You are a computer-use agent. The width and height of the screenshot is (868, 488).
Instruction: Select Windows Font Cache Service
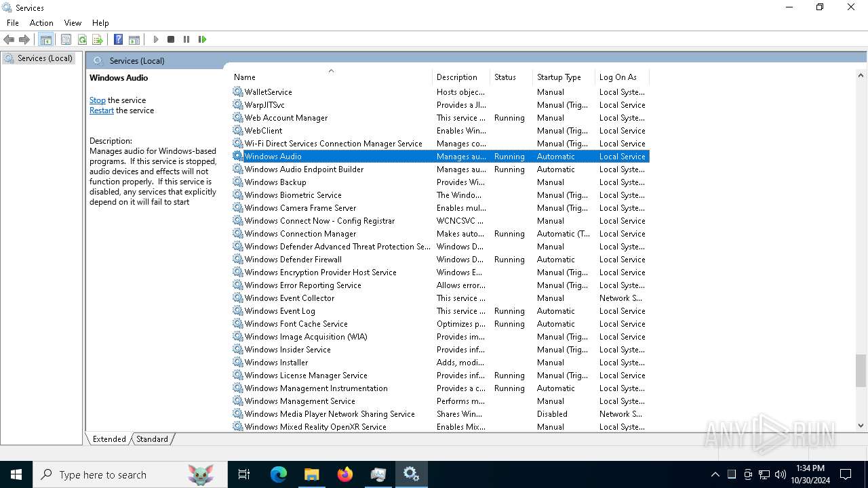coord(440,324)
